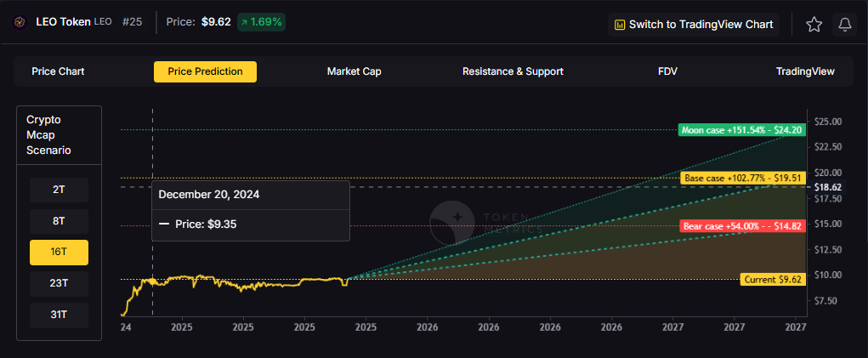Screen dimensions: 868x358
Task: Click the $7.50 axis label
Action: coord(828,300)
